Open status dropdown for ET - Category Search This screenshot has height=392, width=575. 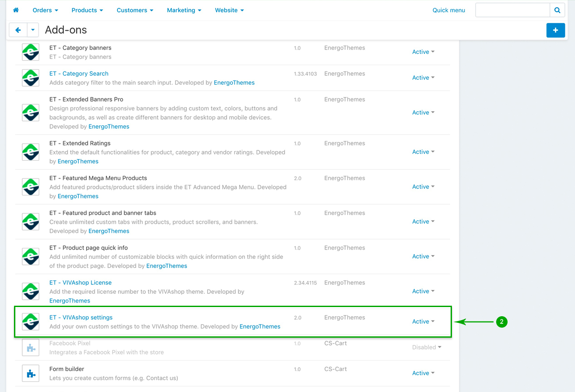click(423, 78)
